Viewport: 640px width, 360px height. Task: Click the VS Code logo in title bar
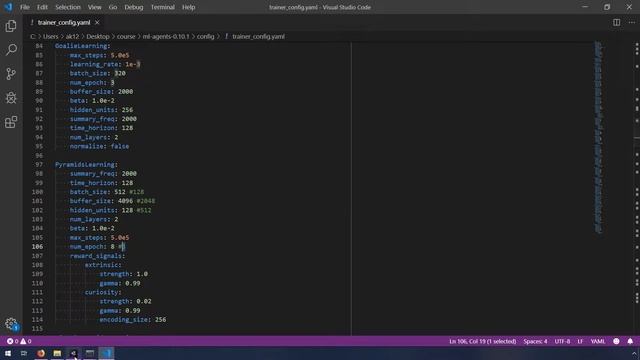[8, 7]
